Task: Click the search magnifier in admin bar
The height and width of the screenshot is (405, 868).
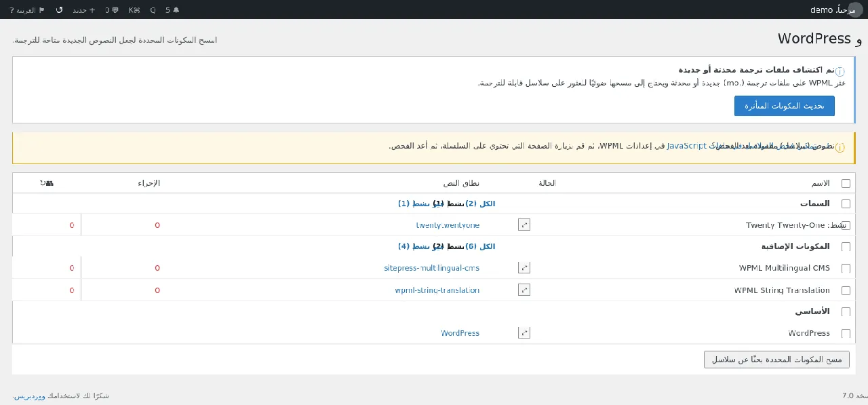Action: pos(153,10)
